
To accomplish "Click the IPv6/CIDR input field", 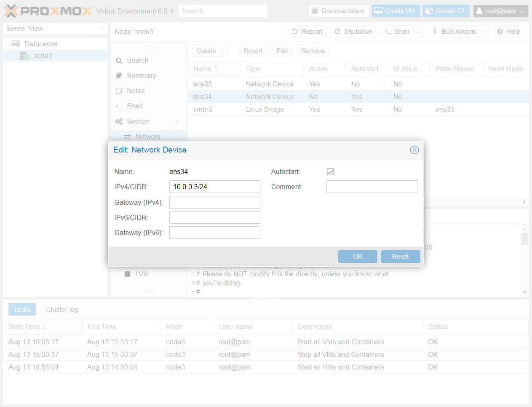I will (215, 217).
